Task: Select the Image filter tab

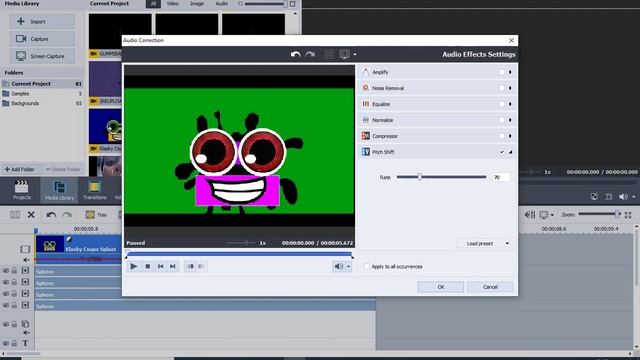Action: click(x=197, y=4)
